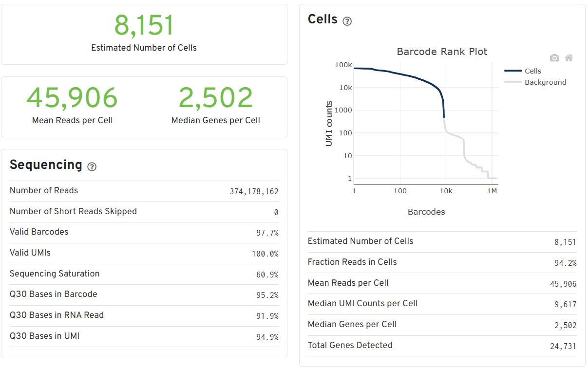Click the Total Genes Detected value 24,731
Image resolution: width=588 pixels, height=368 pixels.
[563, 347]
